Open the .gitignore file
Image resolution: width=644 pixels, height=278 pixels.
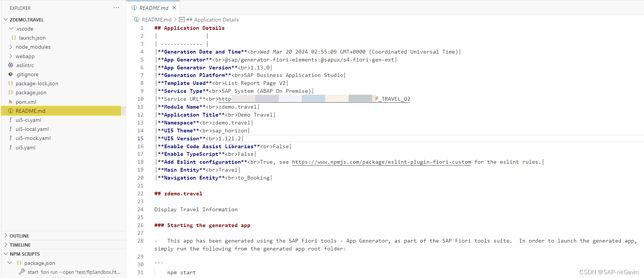pyautogui.click(x=27, y=74)
